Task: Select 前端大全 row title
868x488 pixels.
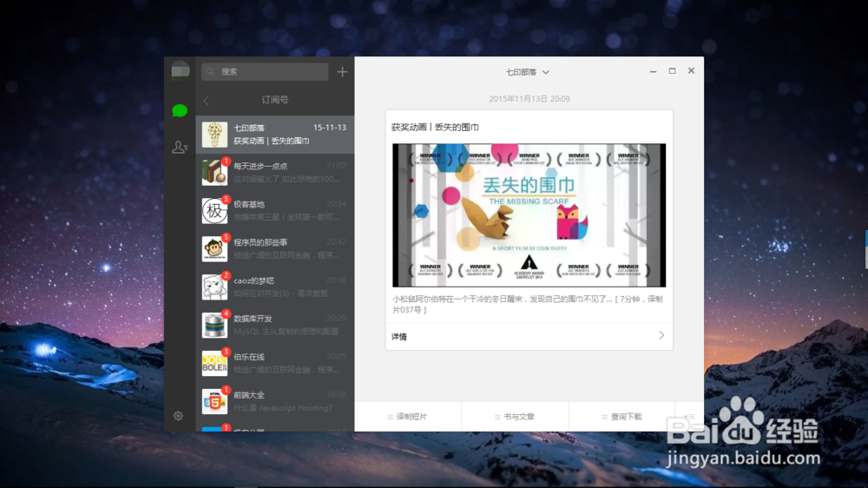Action: pos(248,395)
